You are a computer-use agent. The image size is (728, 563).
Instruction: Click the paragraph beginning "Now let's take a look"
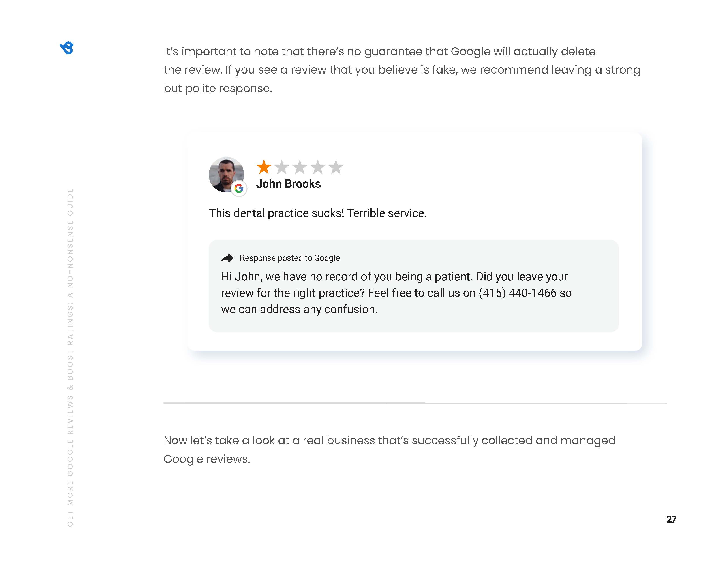tap(389, 450)
